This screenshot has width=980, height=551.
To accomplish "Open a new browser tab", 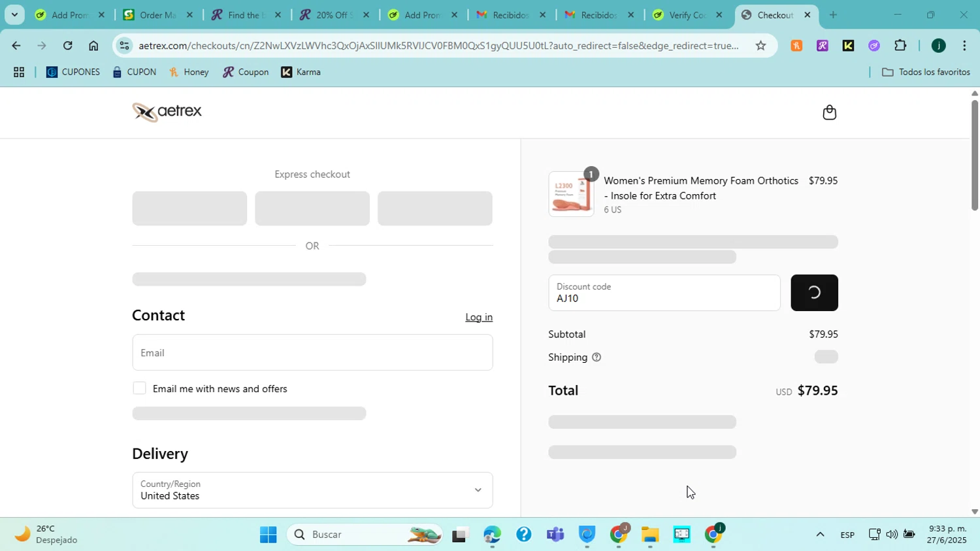I will click(x=833, y=14).
